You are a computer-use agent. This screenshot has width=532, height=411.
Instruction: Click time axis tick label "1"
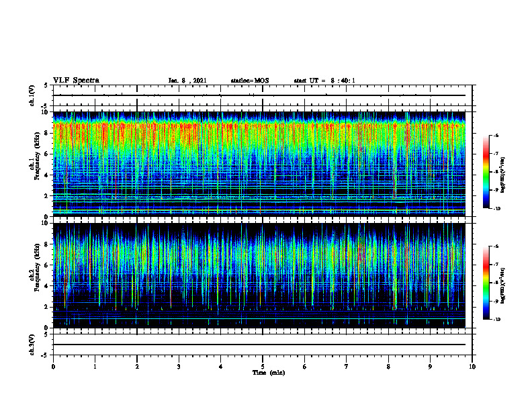point(95,367)
